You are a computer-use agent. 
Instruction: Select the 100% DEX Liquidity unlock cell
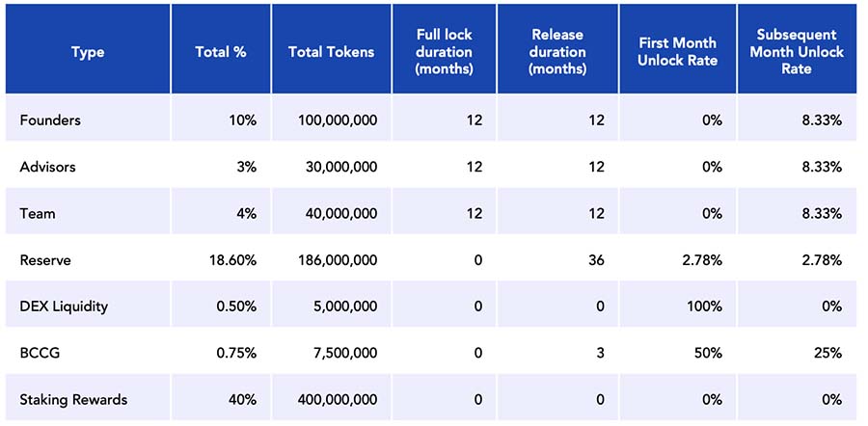[x=705, y=306]
